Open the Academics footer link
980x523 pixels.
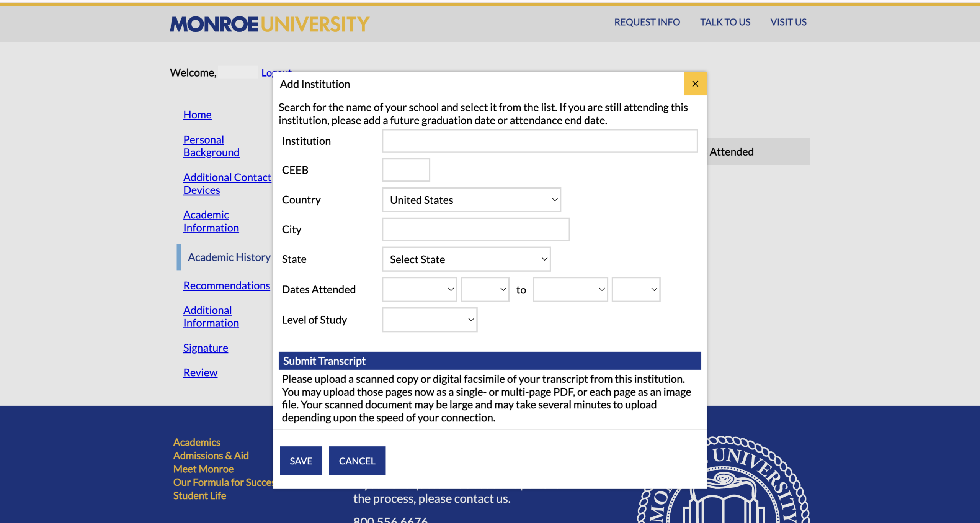pyautogui.click(x=197, y=442)
